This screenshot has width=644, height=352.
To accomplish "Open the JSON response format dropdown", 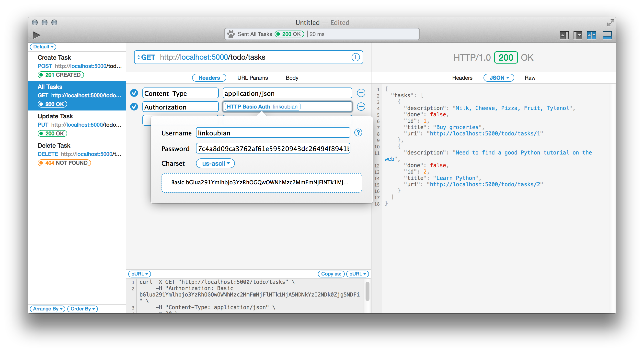I will pos(498,78).
